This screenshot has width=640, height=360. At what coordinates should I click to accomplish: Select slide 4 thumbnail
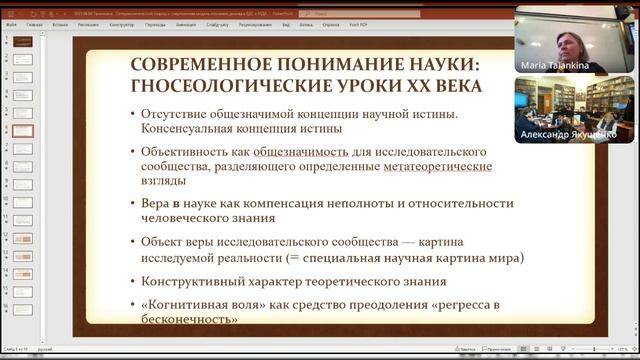pos(22,96)
